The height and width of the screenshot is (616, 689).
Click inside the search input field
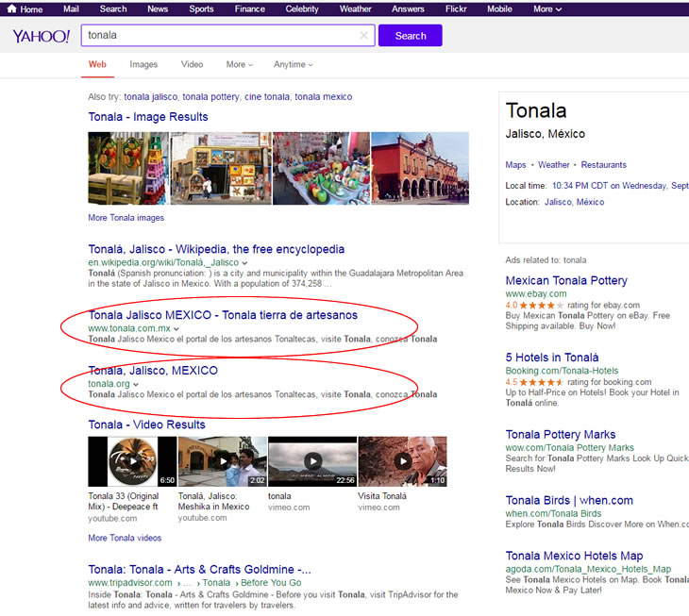click(x=217, y=36)
